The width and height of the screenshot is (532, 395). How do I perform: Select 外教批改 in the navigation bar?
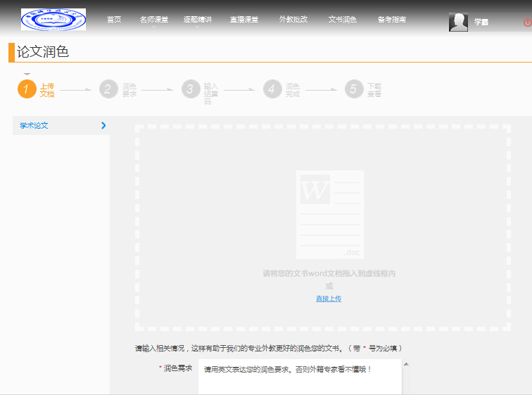coord(293,20)
